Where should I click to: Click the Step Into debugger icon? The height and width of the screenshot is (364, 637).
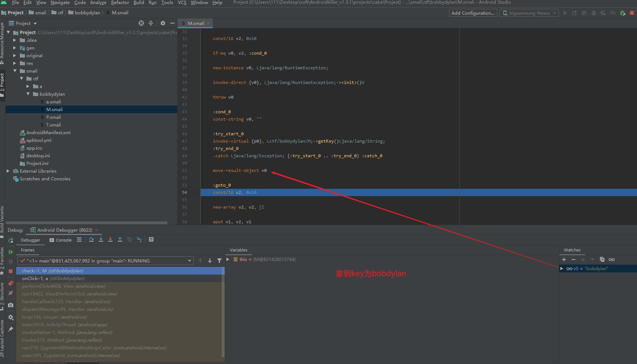point(101,239)
